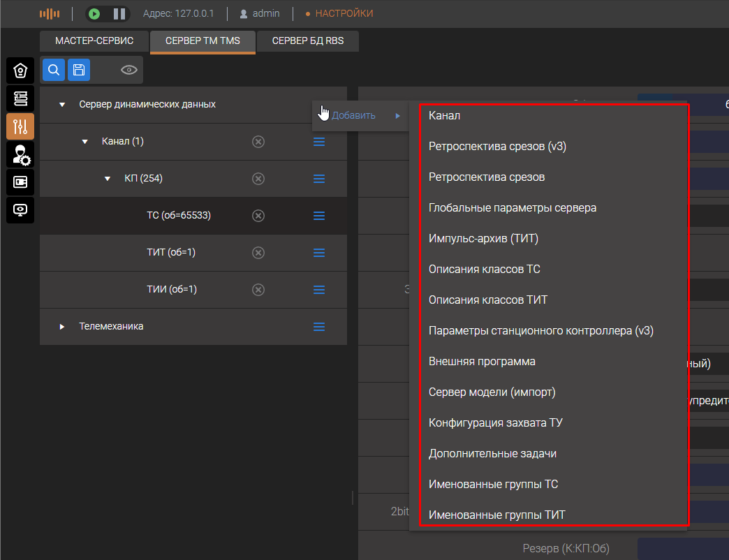Open the sliders settings icon in left sidebar
Image resolution: width=729 pixels, height=560 pixels.
click(x=20, y=126)
